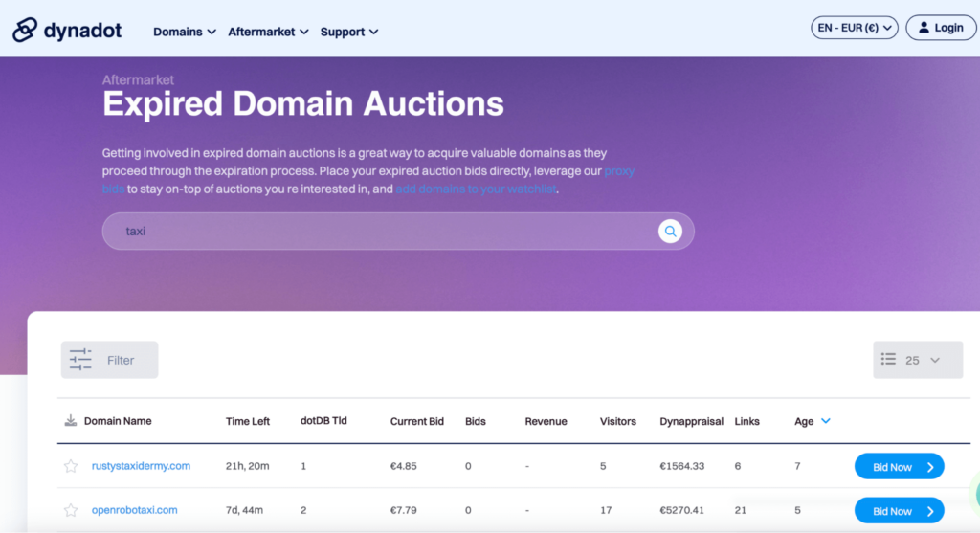Follow the proxy bids link
This screenshot has height=533, width=980.
[x=619, y=171]
